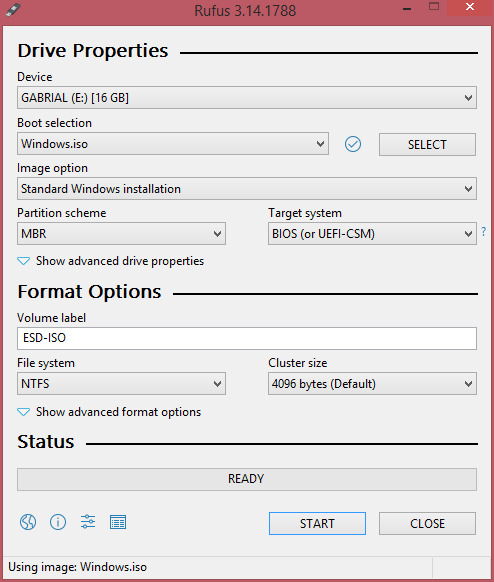The image size is (494, 582).
Task: Click the Rufus 3.14.1788 title text
Action: coord(245,11)
